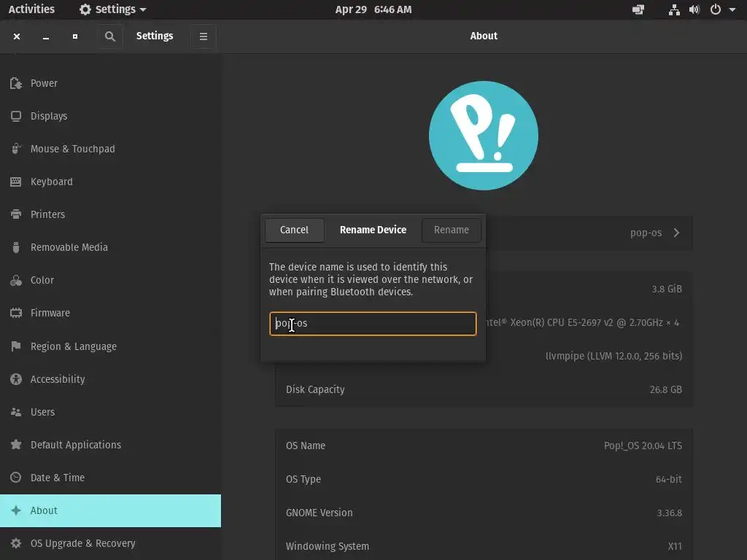The width and height of the screenshot is (747, 560).
Task: Click the Xeon CPU processor value
Action: (x=583, y=323)
